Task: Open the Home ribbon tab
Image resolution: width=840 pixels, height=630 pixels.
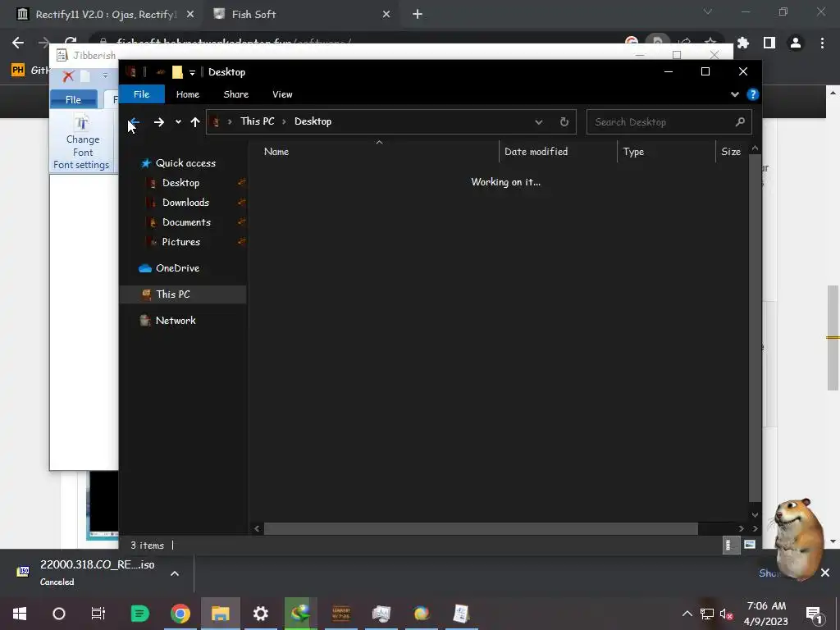Action: (x=188, y=94)
